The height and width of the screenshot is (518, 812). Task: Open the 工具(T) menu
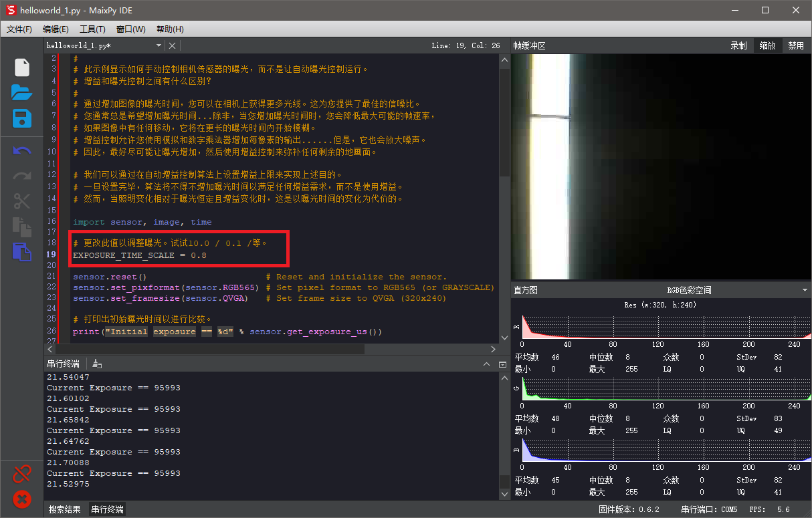(93, 29)
